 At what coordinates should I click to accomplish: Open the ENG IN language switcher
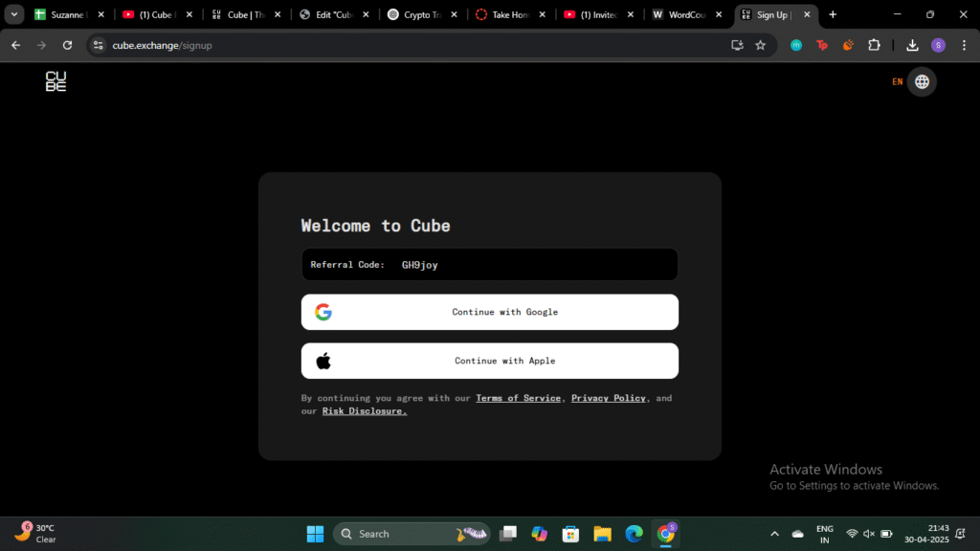(824, 534)
